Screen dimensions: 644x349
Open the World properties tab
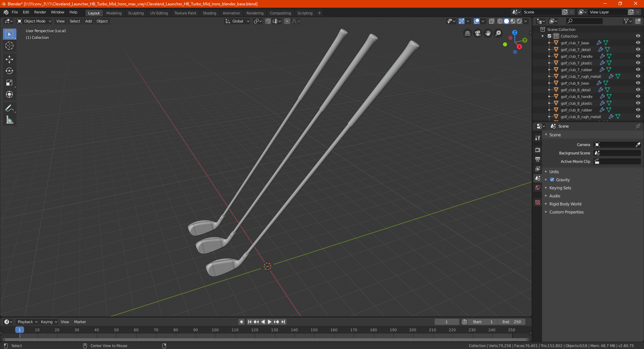[x=538, y=188]
